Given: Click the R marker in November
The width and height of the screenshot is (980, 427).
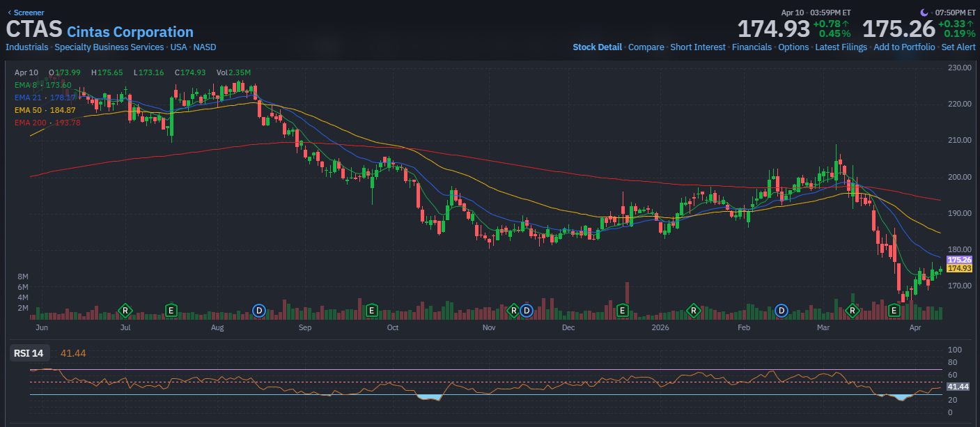Looking at the screenshot, I should coord(513,310).
